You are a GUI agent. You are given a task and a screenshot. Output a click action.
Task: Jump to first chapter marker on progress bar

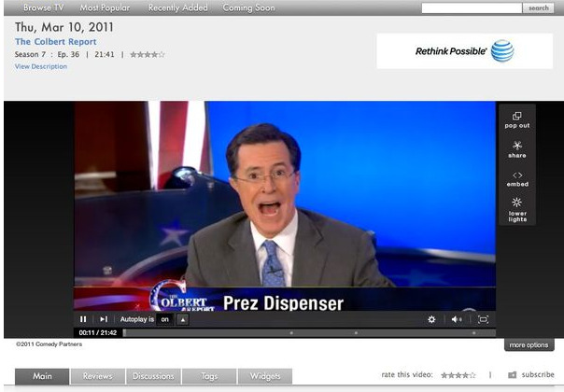[291, 333]
